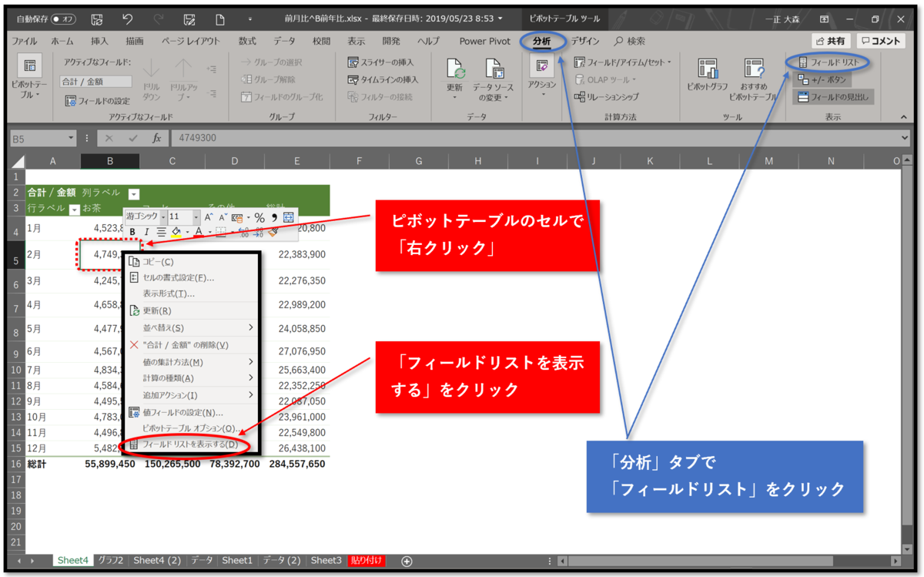Toggle bold in the mini toolbar

tap(132, 231)
